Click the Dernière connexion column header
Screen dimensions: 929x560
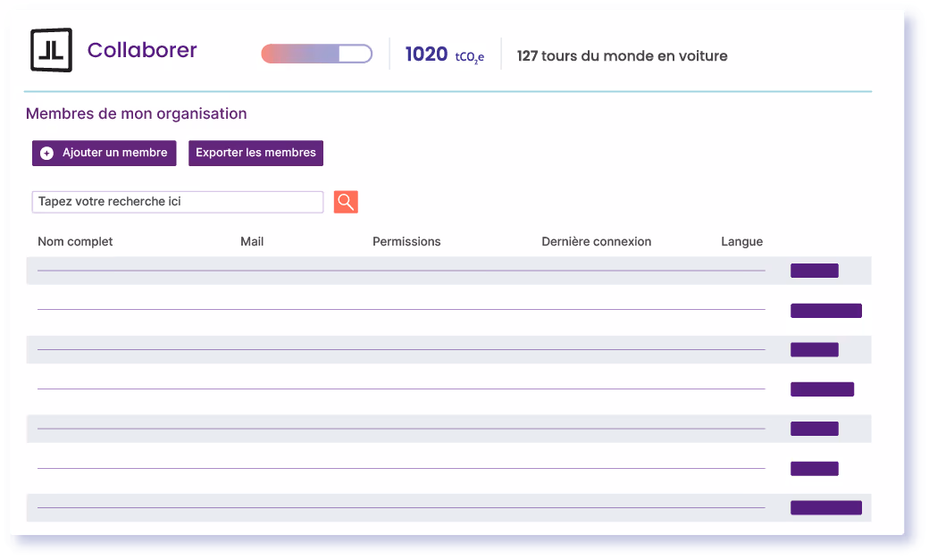596,241
